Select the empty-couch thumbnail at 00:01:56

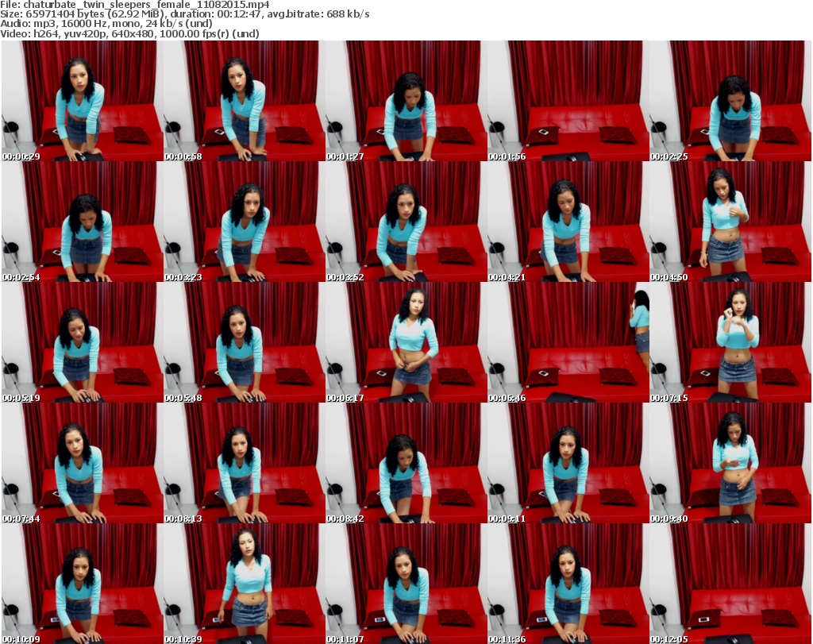pyautogui.click(x=568, y=101)
